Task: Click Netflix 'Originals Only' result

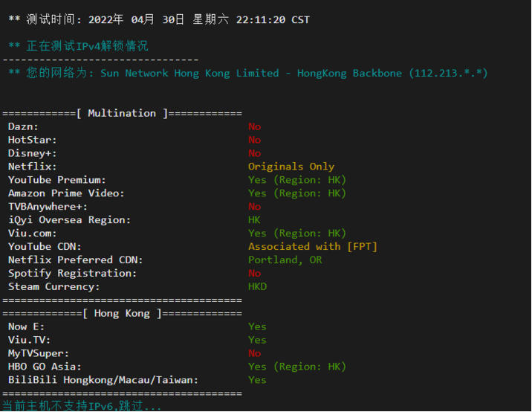Action: [x=291, y=167]
